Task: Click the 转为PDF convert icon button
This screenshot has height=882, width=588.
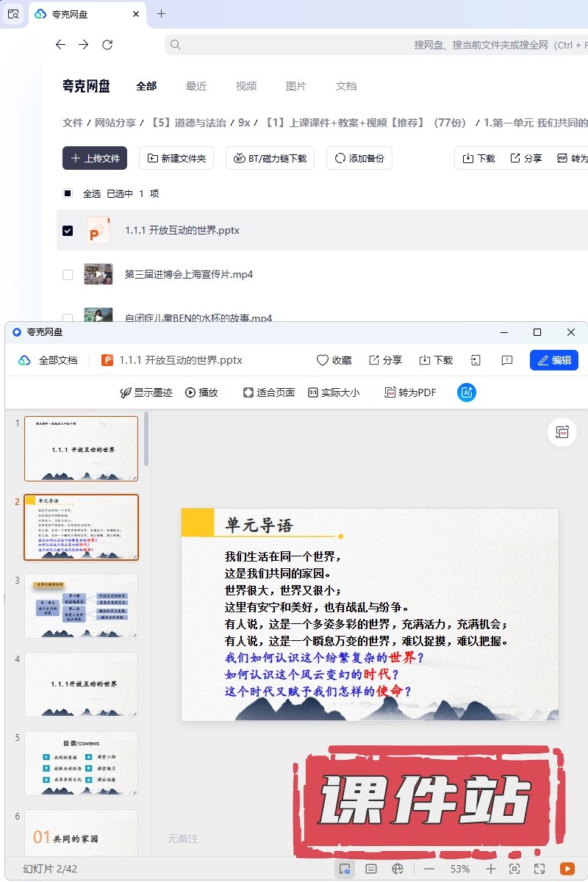Action: click(411, 392)
